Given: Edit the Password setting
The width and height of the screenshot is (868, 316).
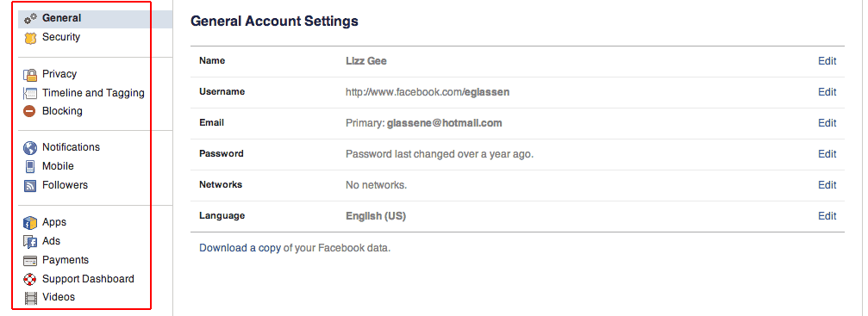Looking at the screenshot, I should pos(827,154).
